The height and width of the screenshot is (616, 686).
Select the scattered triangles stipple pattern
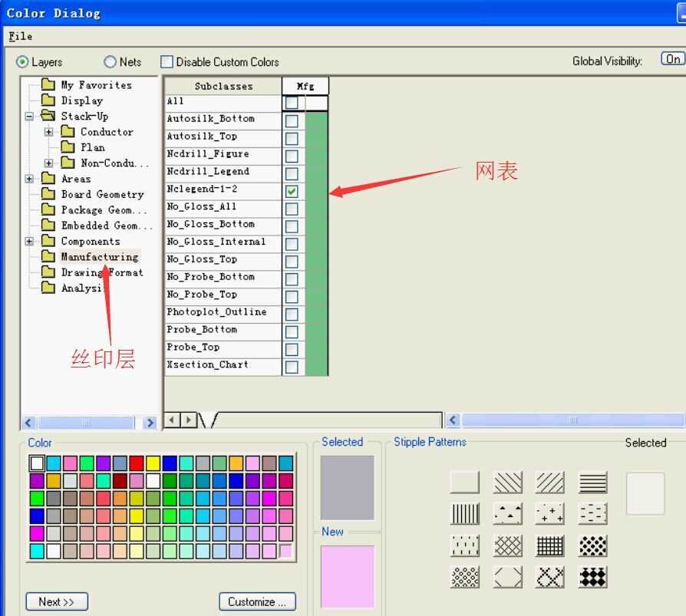507,514
